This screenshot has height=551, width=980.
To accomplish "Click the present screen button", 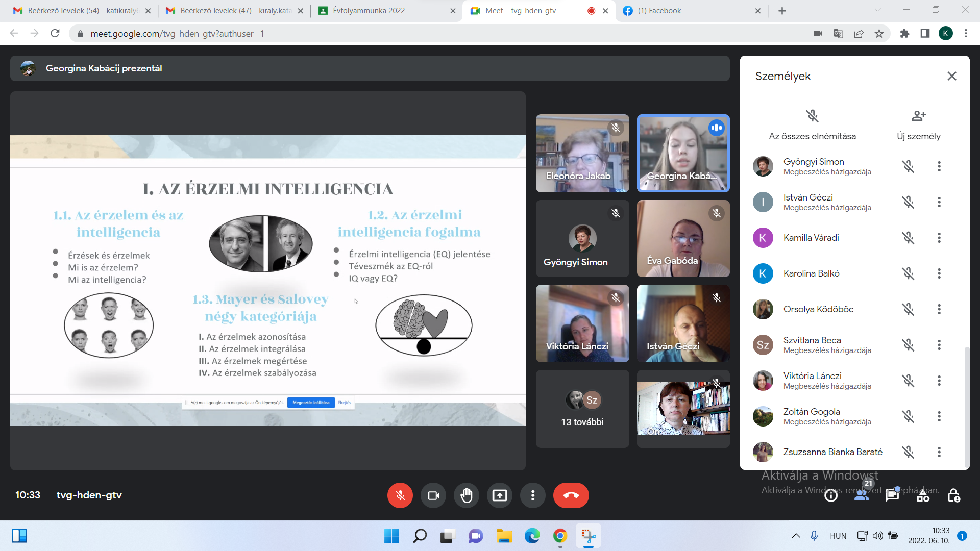I will click(499, 495).
